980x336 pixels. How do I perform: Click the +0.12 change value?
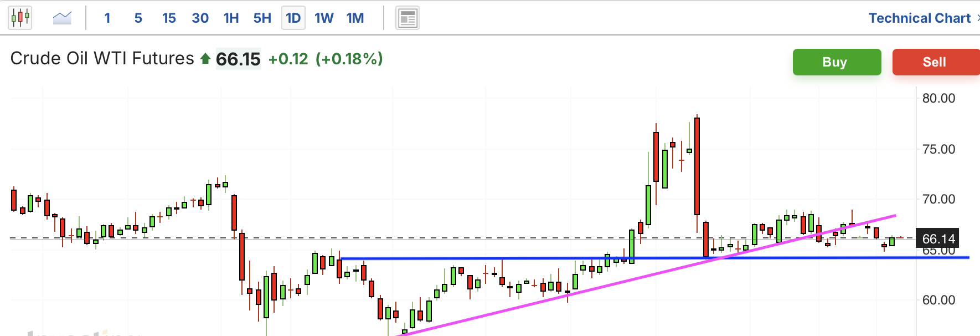(x=288, y=59)
